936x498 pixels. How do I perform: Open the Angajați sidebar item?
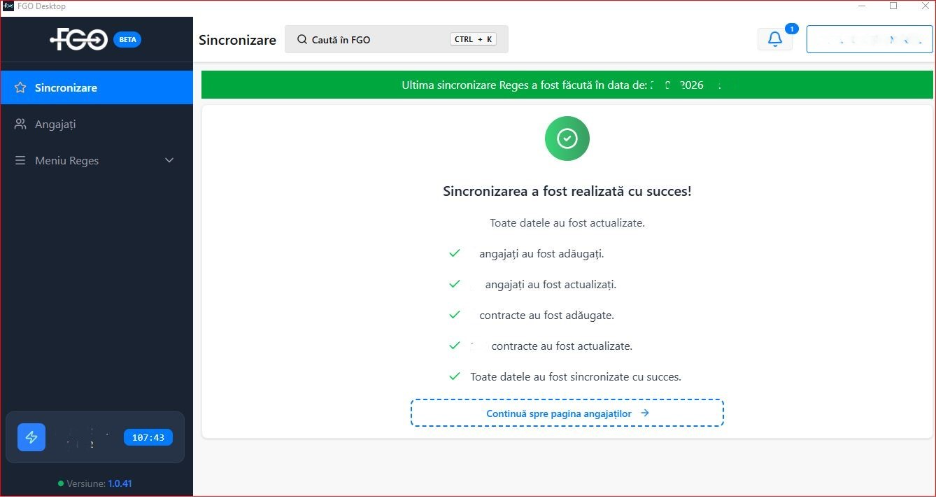(x=97, y=124)
